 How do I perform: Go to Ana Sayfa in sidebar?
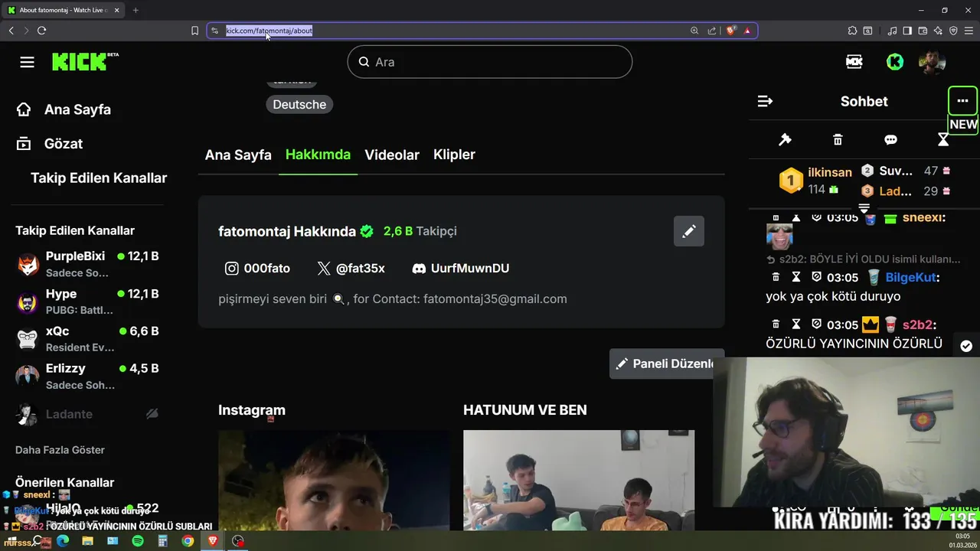coord(64,109)
